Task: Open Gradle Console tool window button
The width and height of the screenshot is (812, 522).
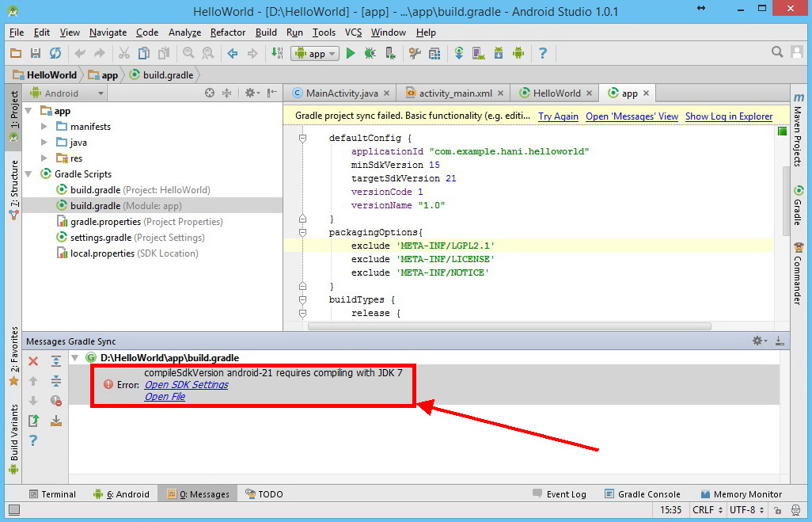Action: 643,494
